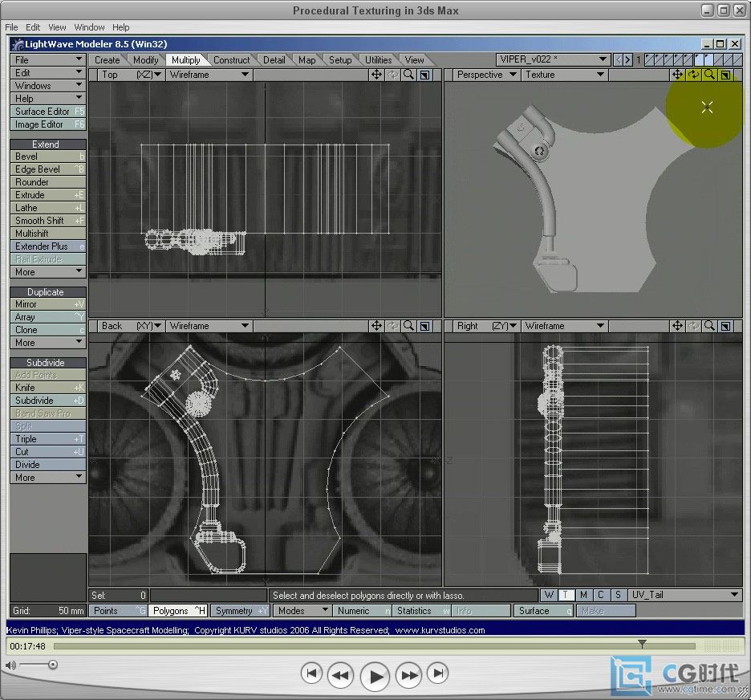Click the zoom magnifier in the Top viewport
This screenshot has width=751, height=700.
[408, 75]
